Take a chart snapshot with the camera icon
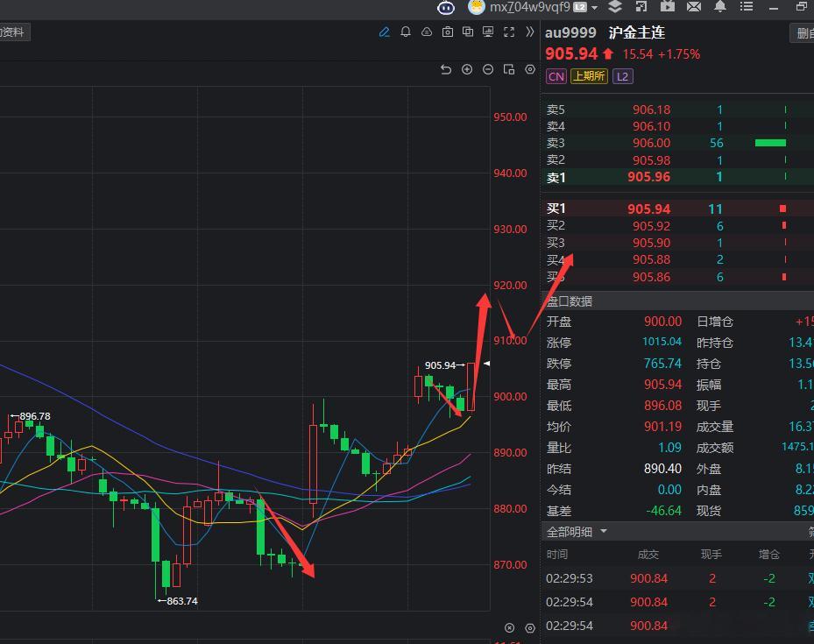Viewport: 814px width, 644px height. pyautogui.click(x=448, y=32)
